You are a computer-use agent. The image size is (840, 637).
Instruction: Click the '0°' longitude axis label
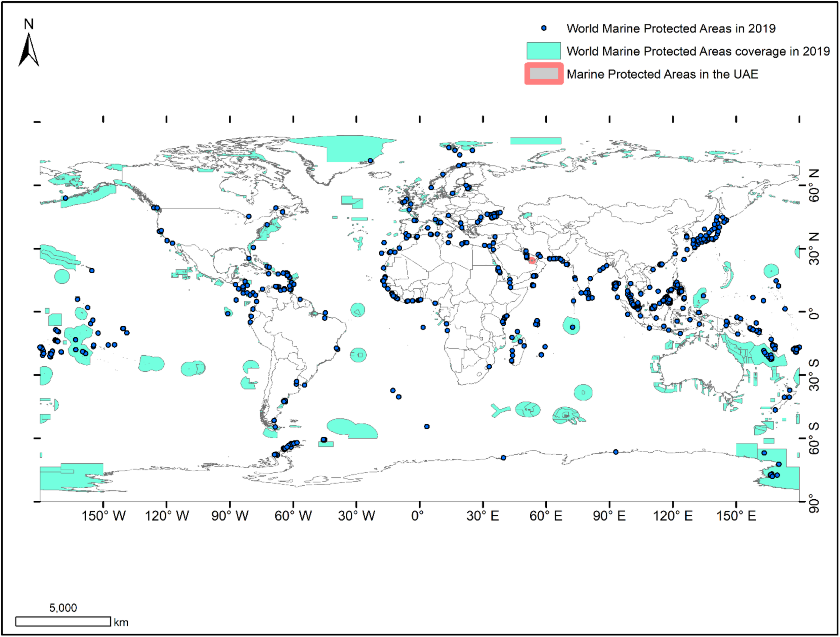tap(417, 516)
